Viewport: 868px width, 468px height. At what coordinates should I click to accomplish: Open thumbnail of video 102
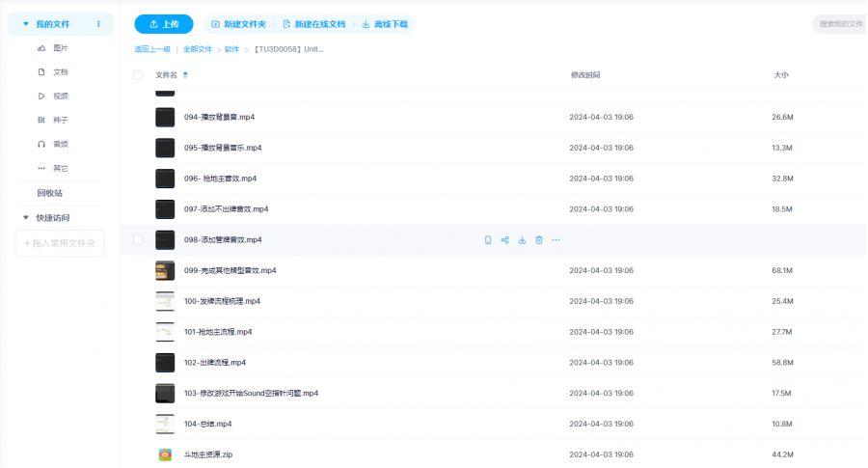165,362
